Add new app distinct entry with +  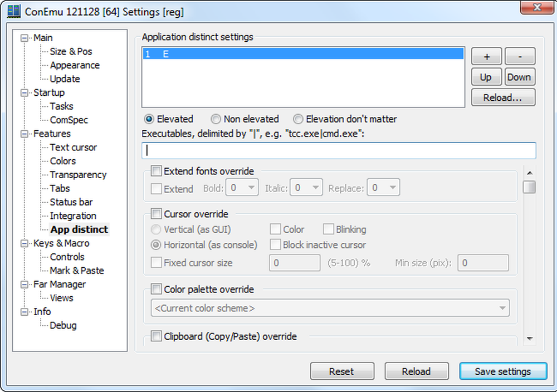tap(486, 56)
